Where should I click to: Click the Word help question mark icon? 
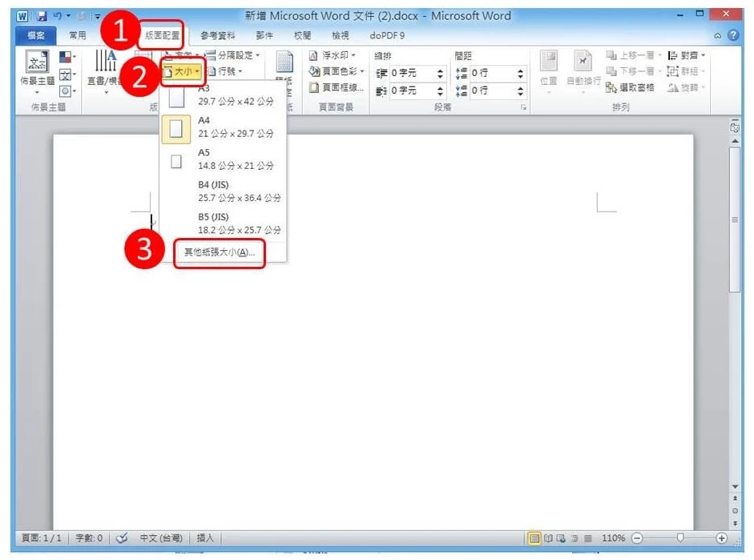(x=732, y=36)
